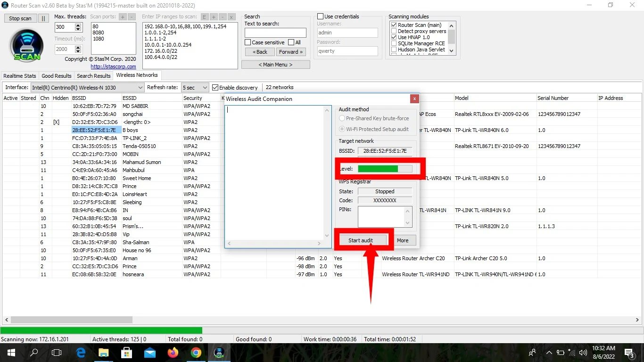Open notification center icon
This screenshot has width=644, height=362.
[629, 353]
